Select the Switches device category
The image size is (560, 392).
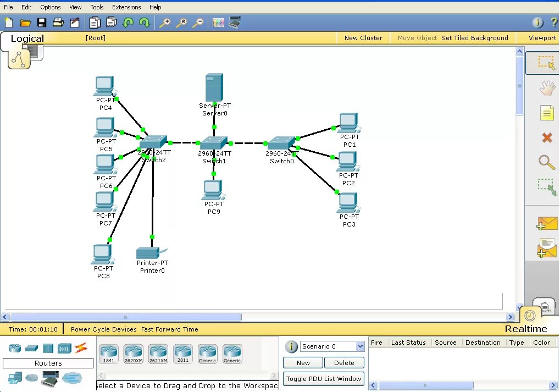[x=31, y=348]
